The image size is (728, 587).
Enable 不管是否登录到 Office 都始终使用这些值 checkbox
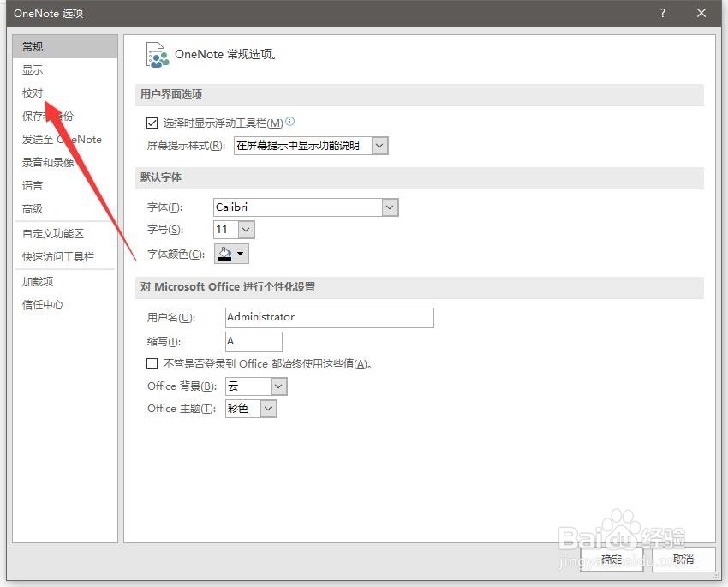tap(152, 363)
